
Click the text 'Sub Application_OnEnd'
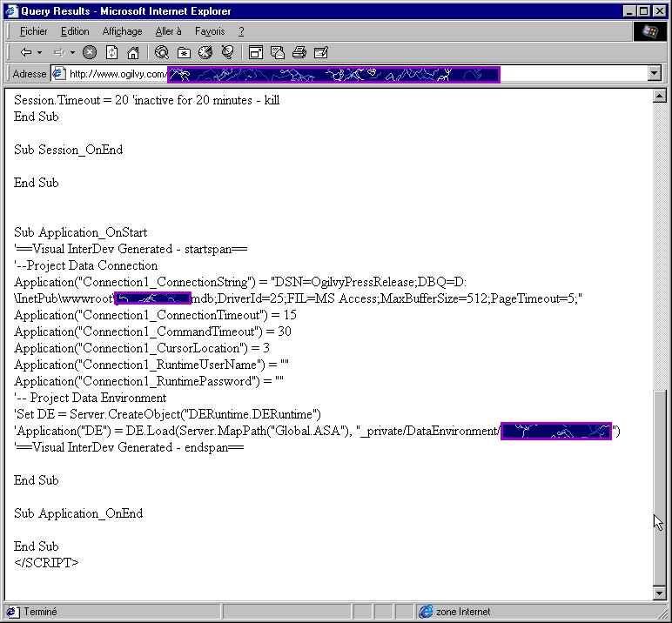click(78, 513)
